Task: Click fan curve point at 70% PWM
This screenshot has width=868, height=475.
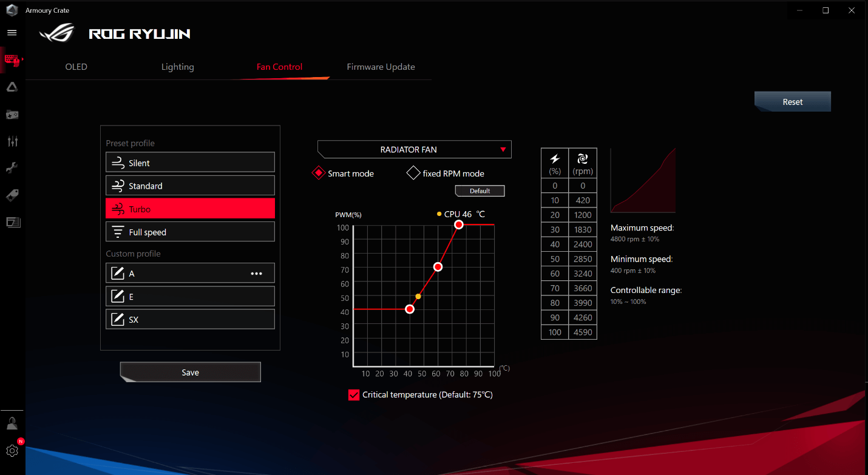Action: tap(438, 267)
